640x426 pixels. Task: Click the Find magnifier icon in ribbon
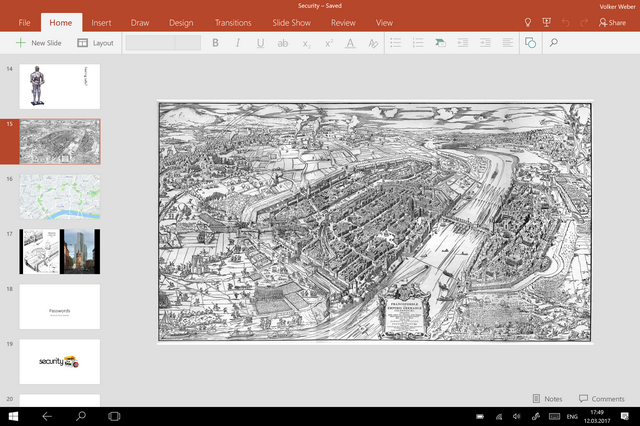coord(553,43)
